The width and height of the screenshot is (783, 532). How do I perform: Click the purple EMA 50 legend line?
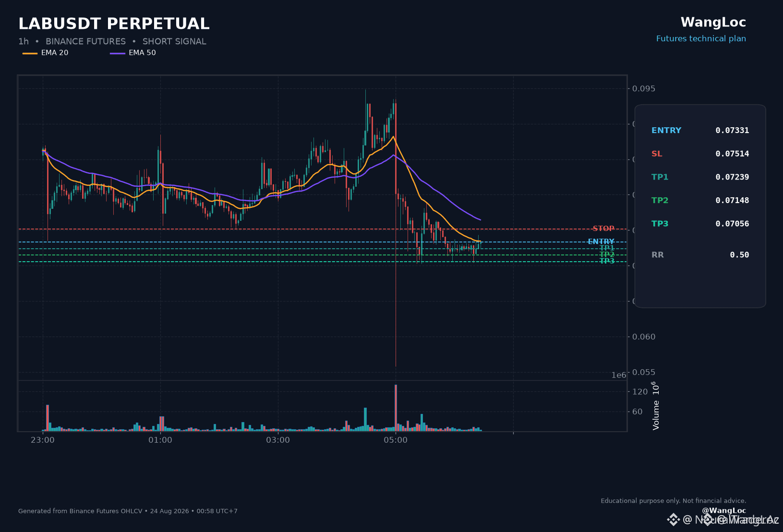coord(118,53)
